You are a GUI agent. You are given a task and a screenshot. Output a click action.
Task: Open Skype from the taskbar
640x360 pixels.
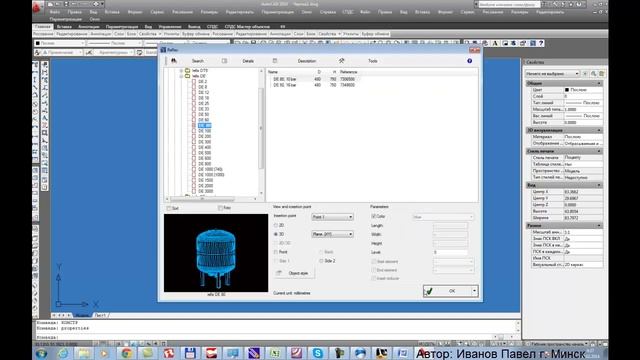[x=317, y=353]
